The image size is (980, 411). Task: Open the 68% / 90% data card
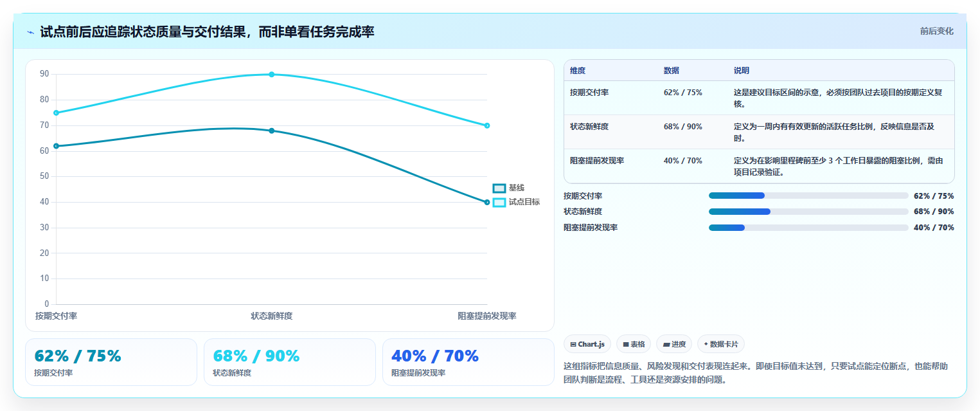(x=290, y=362)
